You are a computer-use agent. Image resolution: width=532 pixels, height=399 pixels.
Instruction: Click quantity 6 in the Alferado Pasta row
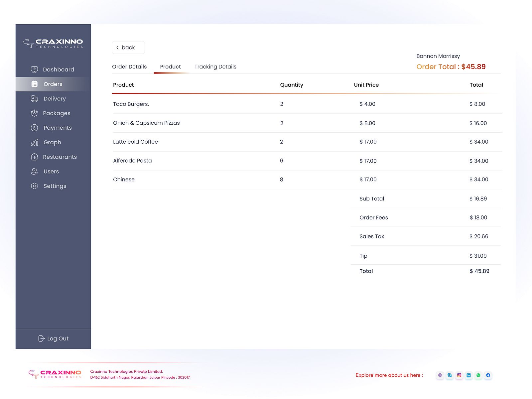(282, 161)
